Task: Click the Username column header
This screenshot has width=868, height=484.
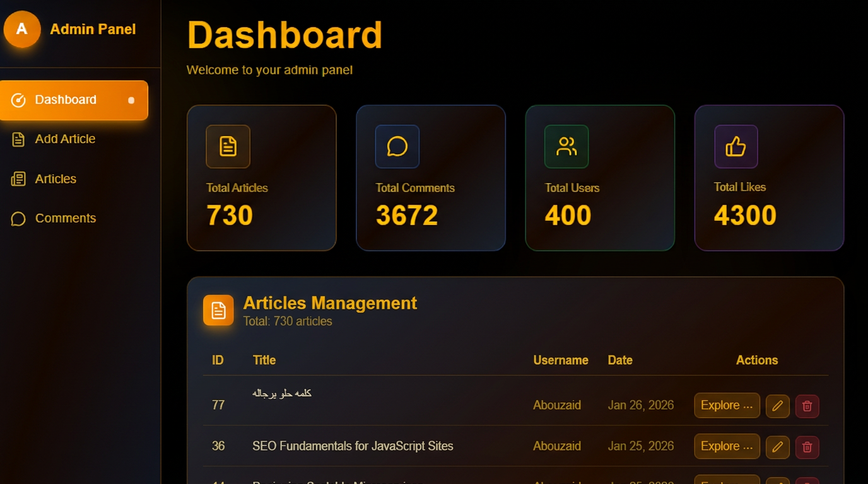Action: pos(561,360)
